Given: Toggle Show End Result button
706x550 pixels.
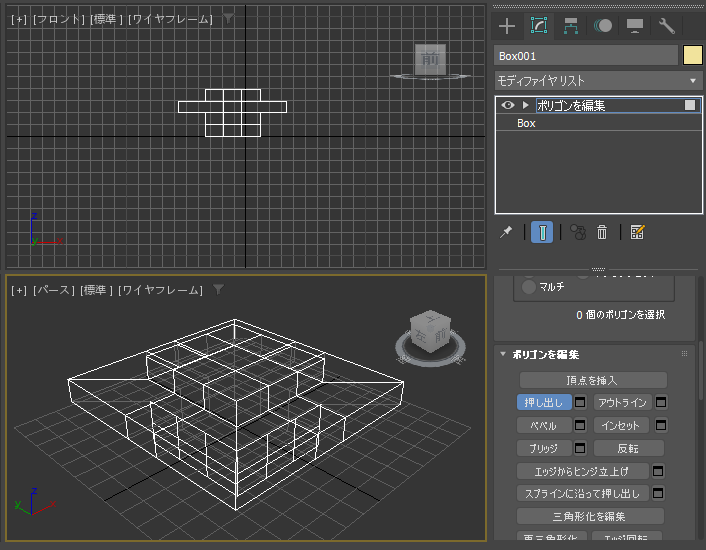Looking at the screenshot, I should [542, 232].
